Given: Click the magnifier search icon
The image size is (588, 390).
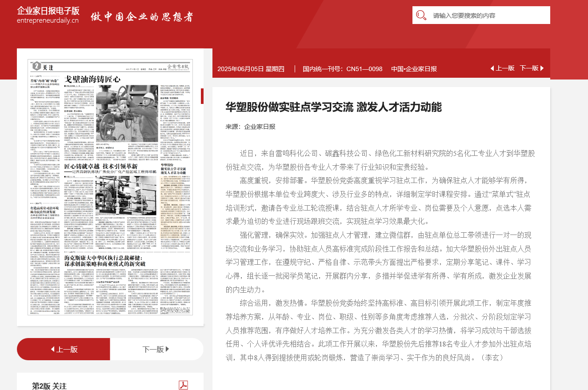Looking at the screenshot, I should pos(421,16).
